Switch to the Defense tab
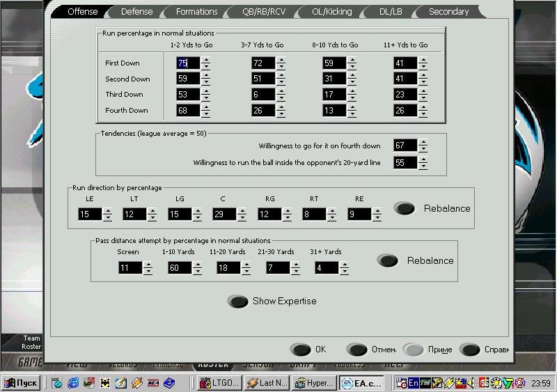The height and width of the screenshot is (392, 557). (136, 12)
